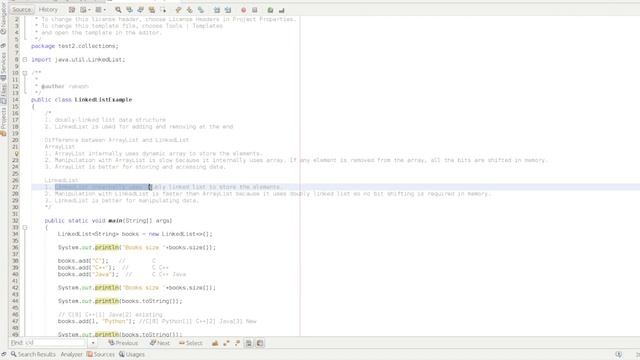Toggle Rectangular Selection mode
Image resolution: width=640 pixels, height=360 pixels.
pyautogui.click(x=163, y=10)
